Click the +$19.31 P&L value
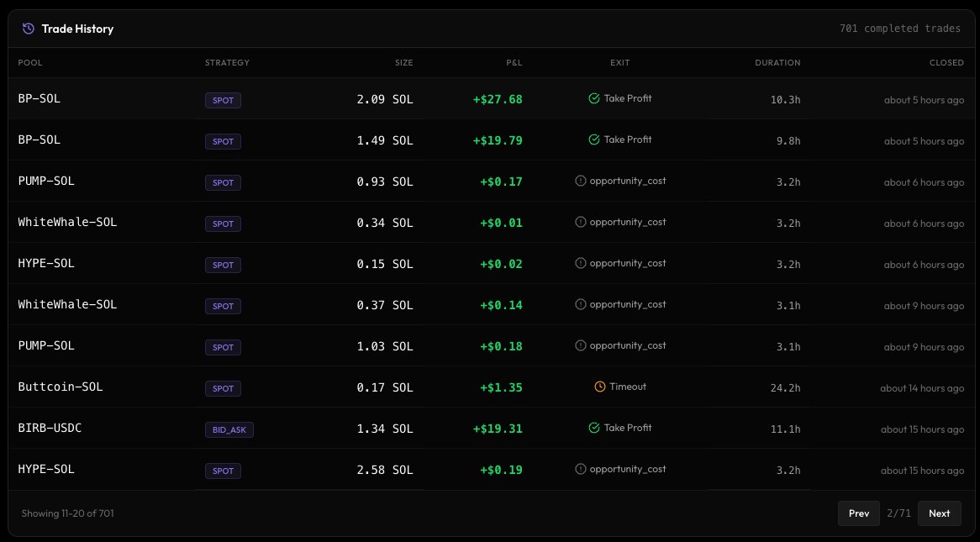Viewport: 980px width, 542px height. pos(498,429)
